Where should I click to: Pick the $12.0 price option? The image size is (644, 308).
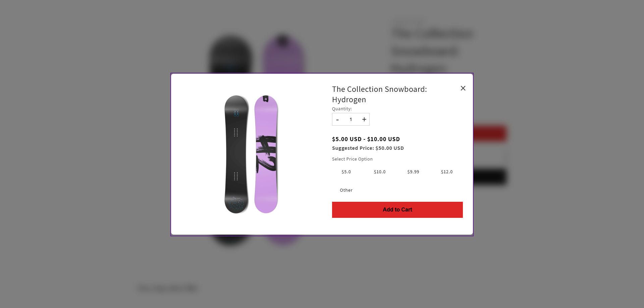[x=447, y=172]
